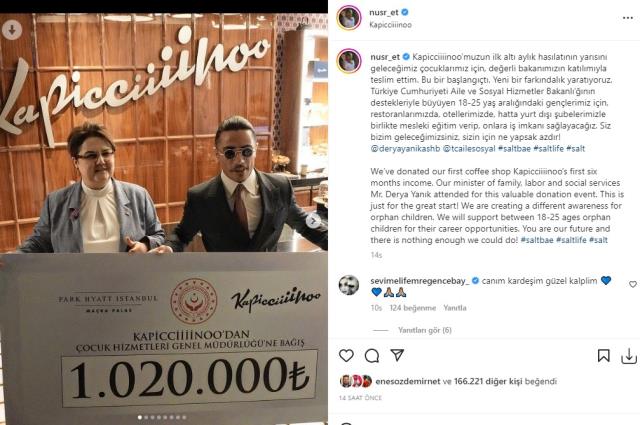This screenshot has height=425, width=640.
Task: Open the Kapicciiiinoo location link
Action: click(x=390, y=25)
